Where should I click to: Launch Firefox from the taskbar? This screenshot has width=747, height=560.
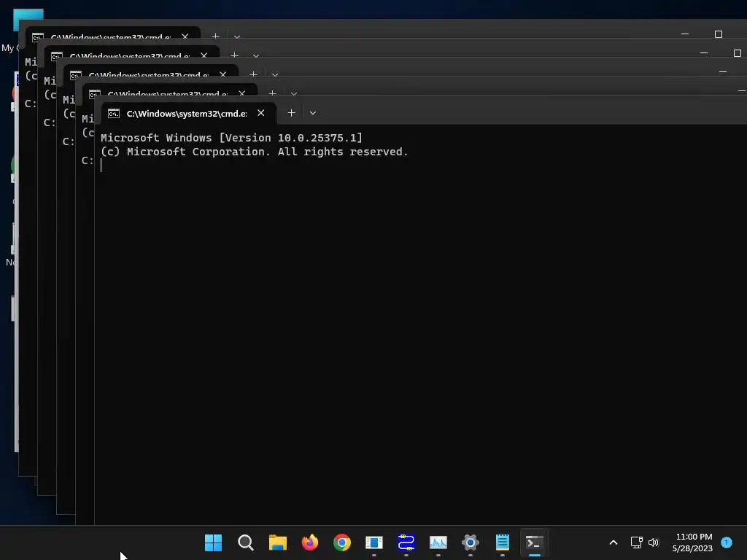point(309,542)
